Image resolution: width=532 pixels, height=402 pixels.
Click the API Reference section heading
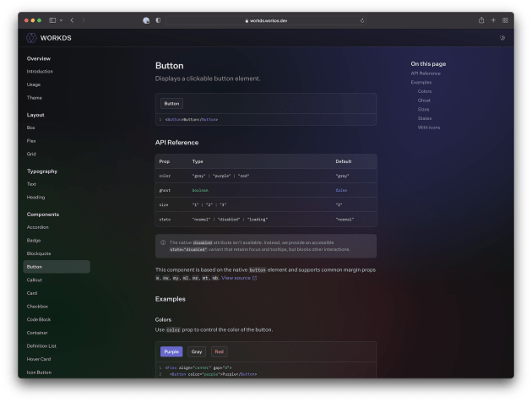[176, 143]
